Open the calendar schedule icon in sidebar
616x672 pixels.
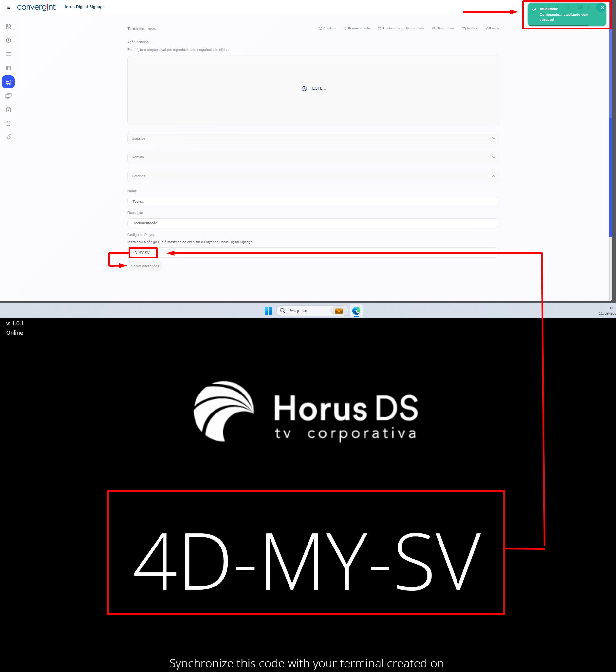(9, 110)
